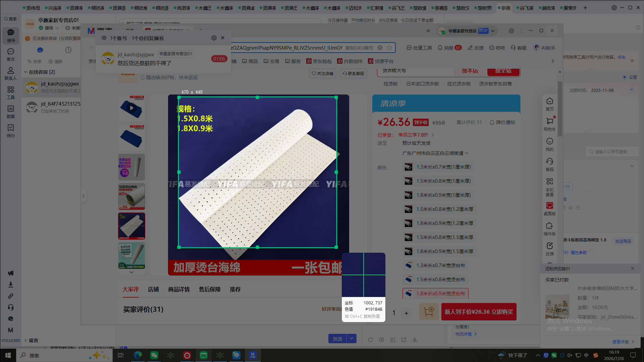Click the download icon in left sidebar

11,285
